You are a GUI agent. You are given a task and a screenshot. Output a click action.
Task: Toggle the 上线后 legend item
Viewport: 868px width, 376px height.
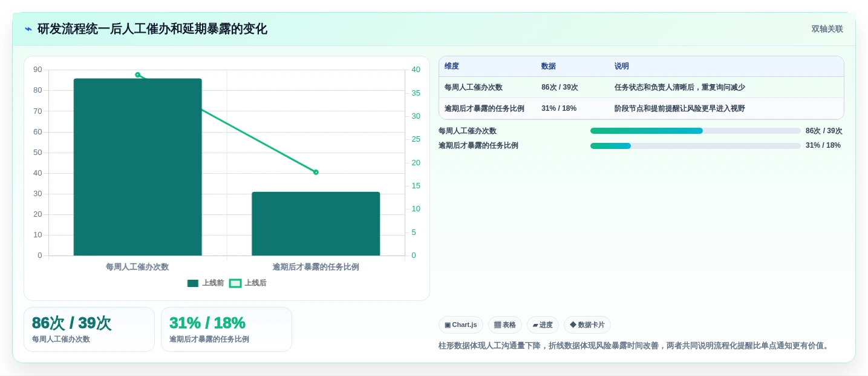248,283
